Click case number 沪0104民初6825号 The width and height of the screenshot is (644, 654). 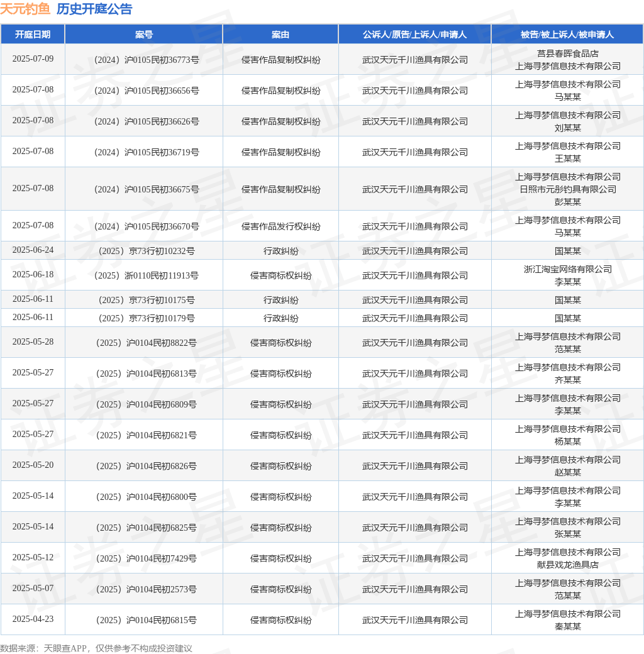click(x=162, y=528)
